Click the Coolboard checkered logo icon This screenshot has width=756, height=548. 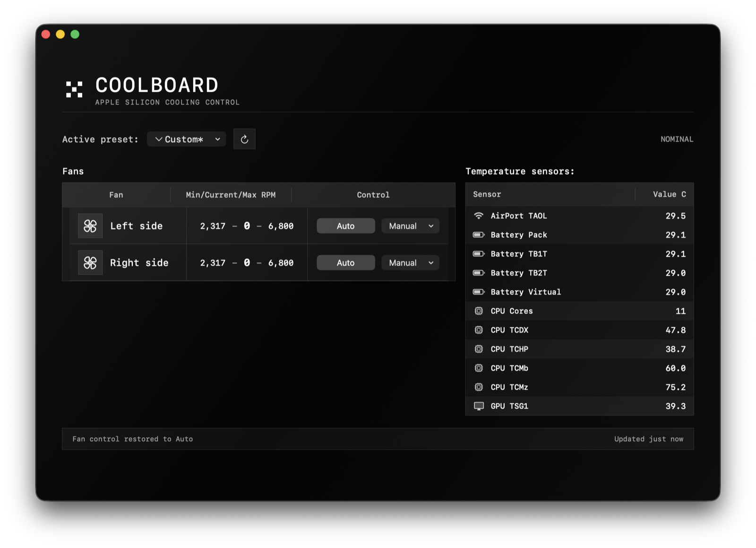[x=74, y=89]
